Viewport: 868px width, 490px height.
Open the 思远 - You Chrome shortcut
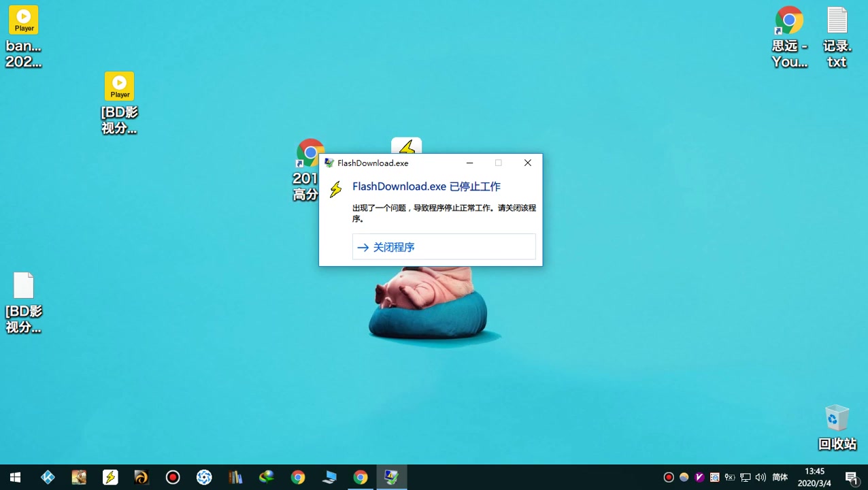click(x=788, y=20)
